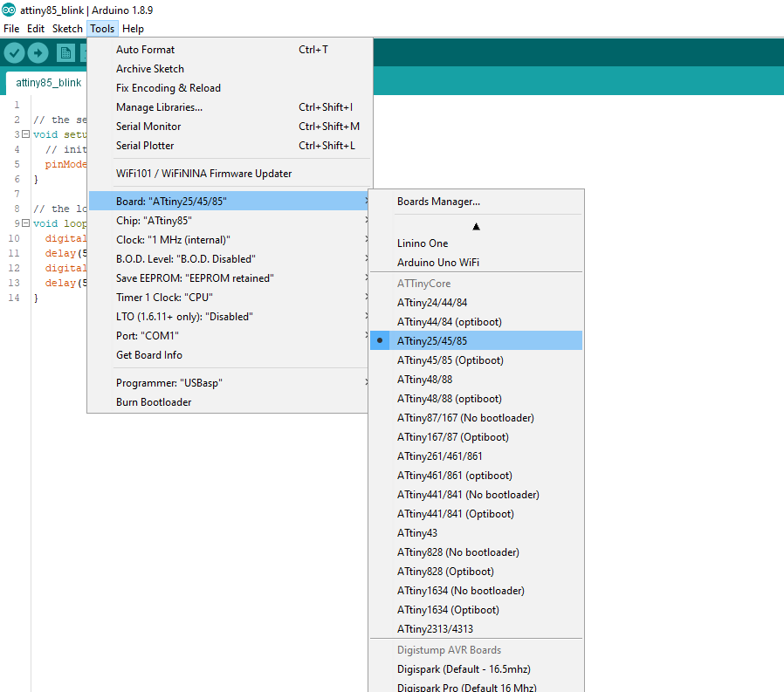Select ATtiny441/841 (Optiboot) board
The height and width of the screenshot is (692, 784).
[476, 514]
